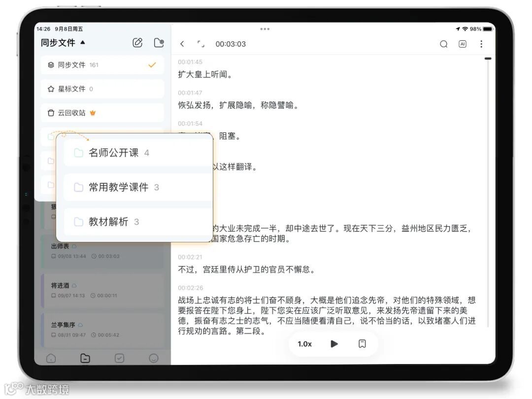Jump to the 00:01:47 transcript timestamp

point(190,93)
